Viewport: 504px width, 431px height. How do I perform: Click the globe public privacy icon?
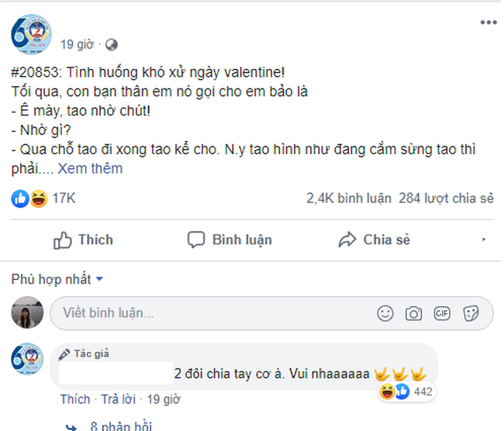(x=112, y=44)
